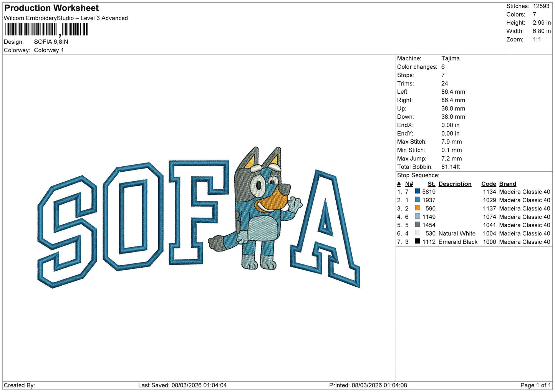Click the orange 590 color swatch
This screenshot has height=392, width=555.
[417, 208]
